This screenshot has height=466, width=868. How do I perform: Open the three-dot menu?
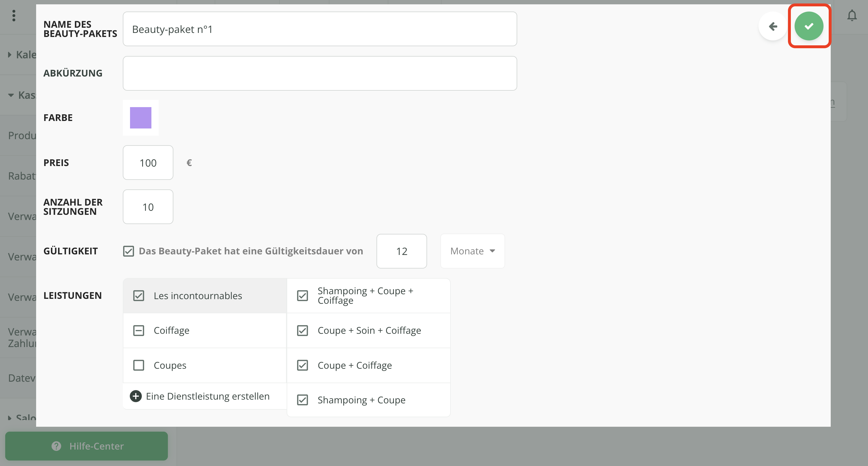(14, 16)
